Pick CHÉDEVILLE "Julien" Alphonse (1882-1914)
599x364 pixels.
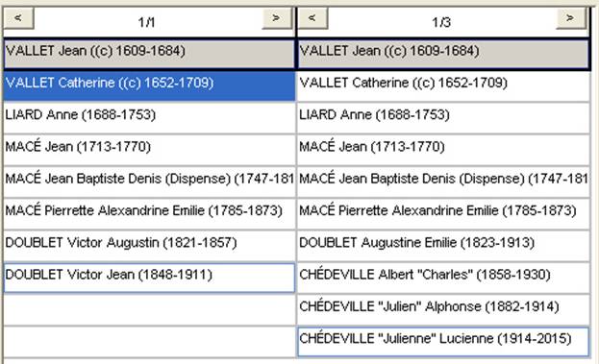pyautogui.click(x=443, y=309)
